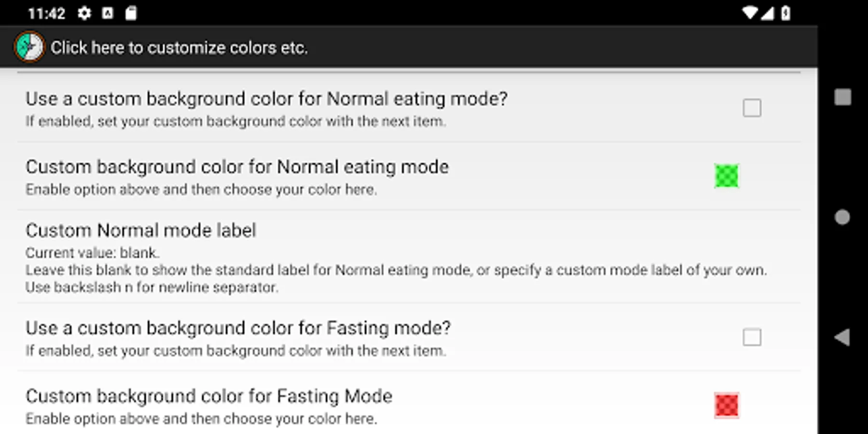Open the Custom Normal mode label setting
Image resolution: width=868 pixels, height=434 pixels.
tap(140, 231)
